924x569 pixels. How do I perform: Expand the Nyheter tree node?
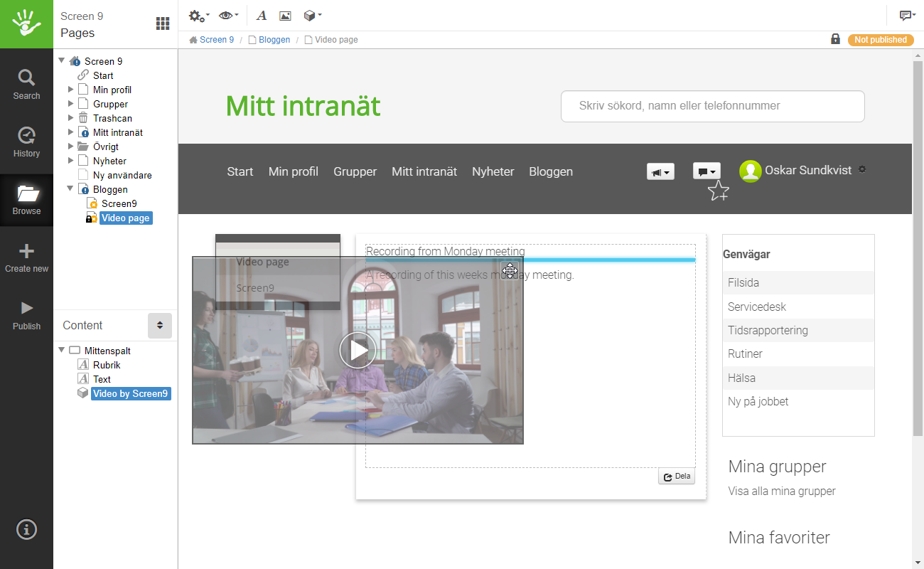click(70, 161)
